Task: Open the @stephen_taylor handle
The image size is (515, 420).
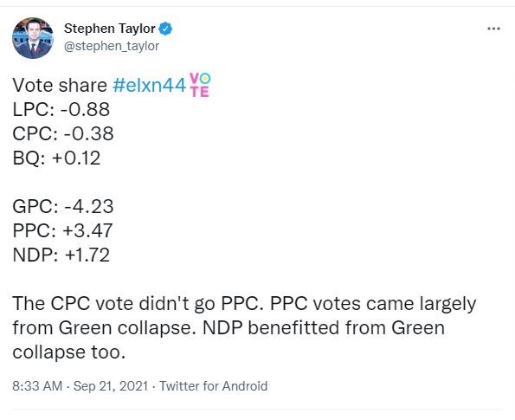Action: pyautogui.click(x=112, y=46)
